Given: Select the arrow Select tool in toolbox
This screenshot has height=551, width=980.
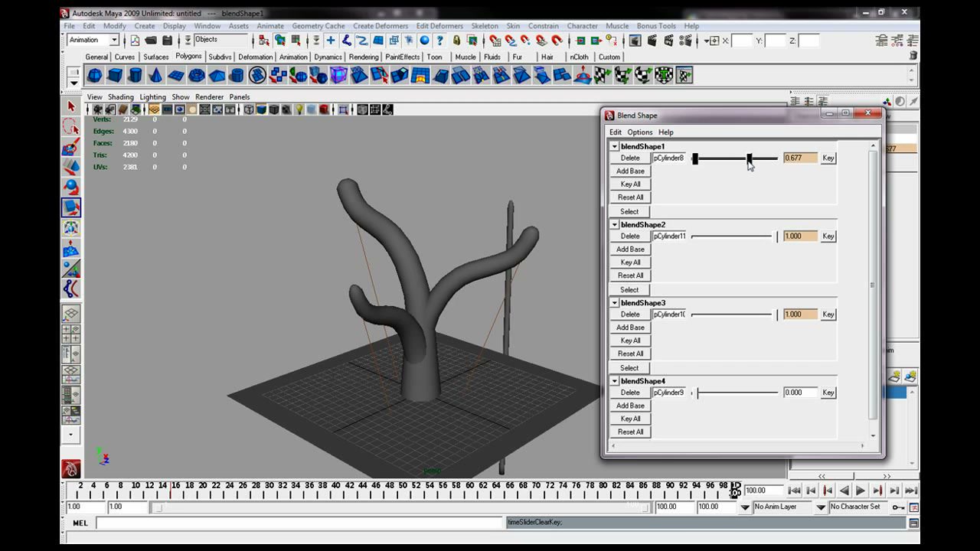Looking at the screenshot, I should tap(71, 107).
